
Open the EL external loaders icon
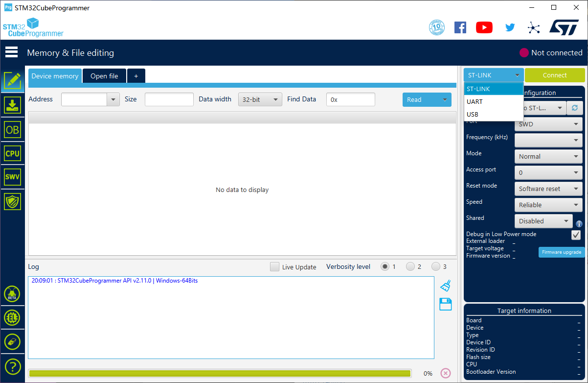(x=12, y=318)
